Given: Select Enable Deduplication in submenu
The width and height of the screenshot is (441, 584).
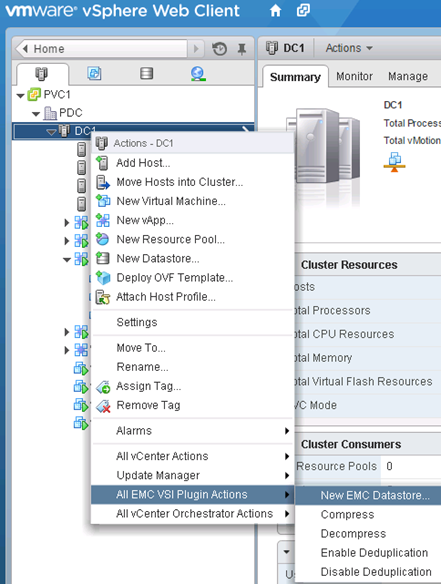Looking at the screenshot, I should [368, 553].
